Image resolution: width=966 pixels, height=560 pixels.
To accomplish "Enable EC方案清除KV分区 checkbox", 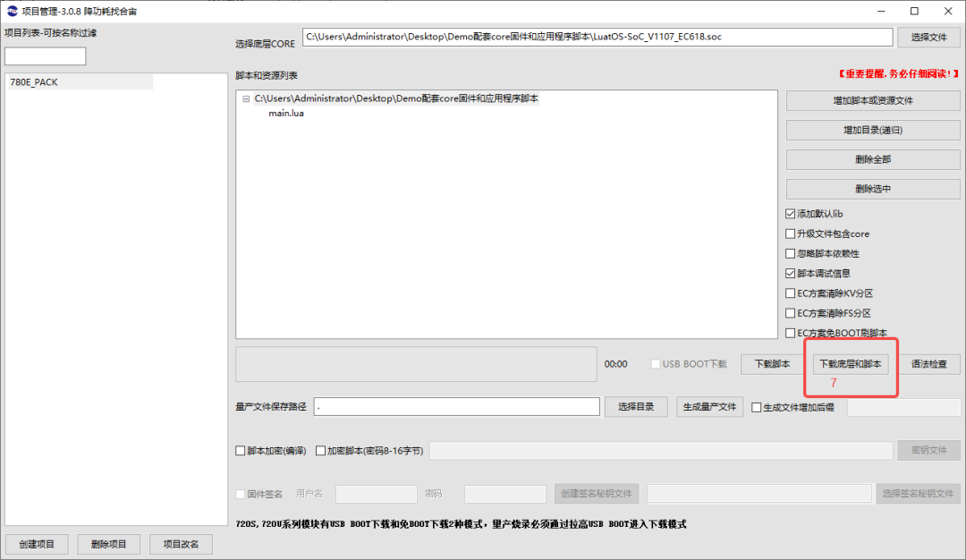I will tap(791, 293).
